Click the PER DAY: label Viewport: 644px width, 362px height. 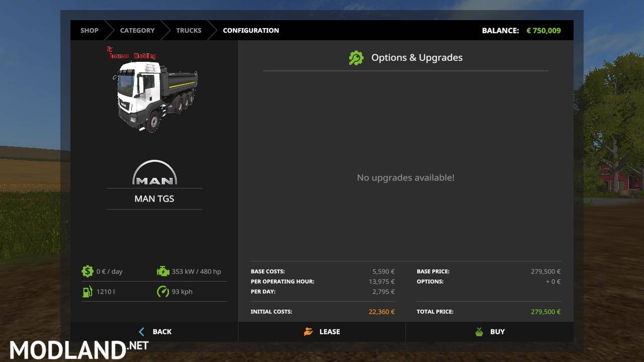pyautogui.click(x=263, y=292)
